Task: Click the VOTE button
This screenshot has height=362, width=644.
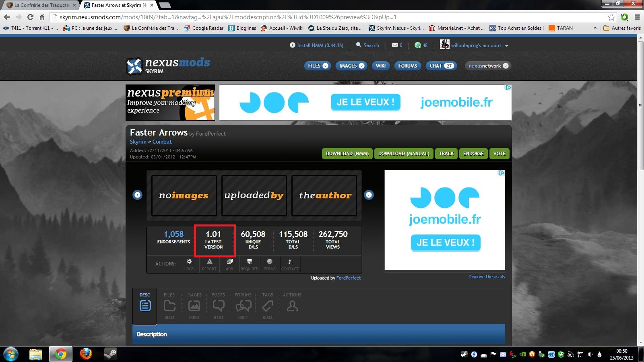Action: tap(500, 154)
